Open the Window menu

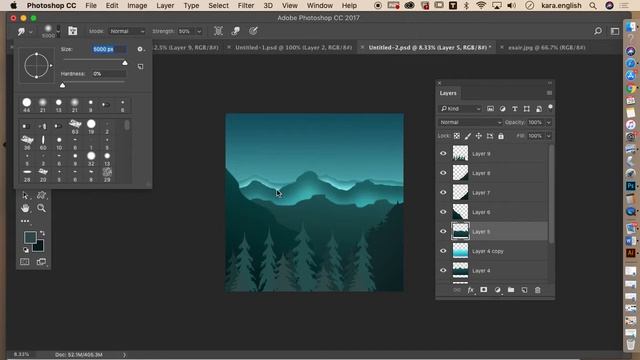pyautogui.click(x=320, y=6)
